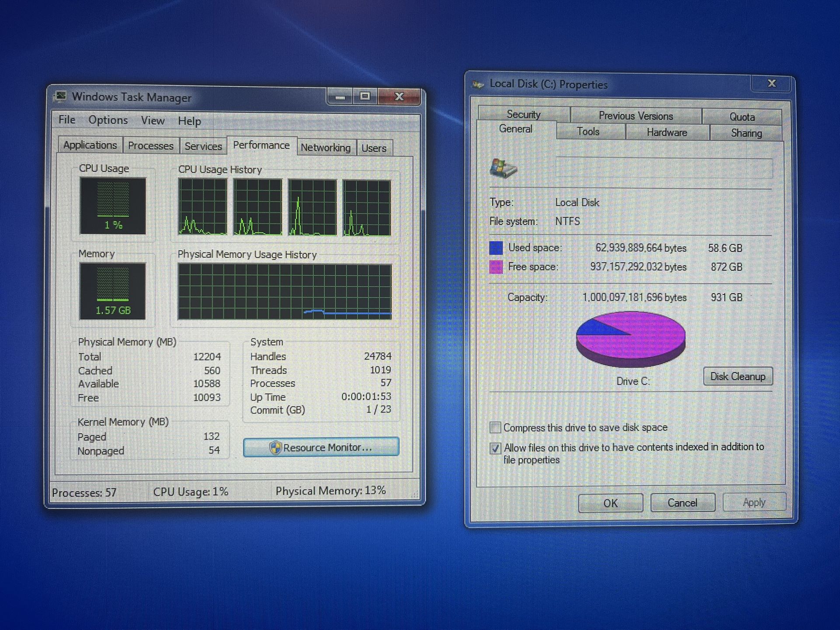Click the disk icon in the Properties title bar
Viewport: 840px width, 630px height.
[x=479, y=84]
